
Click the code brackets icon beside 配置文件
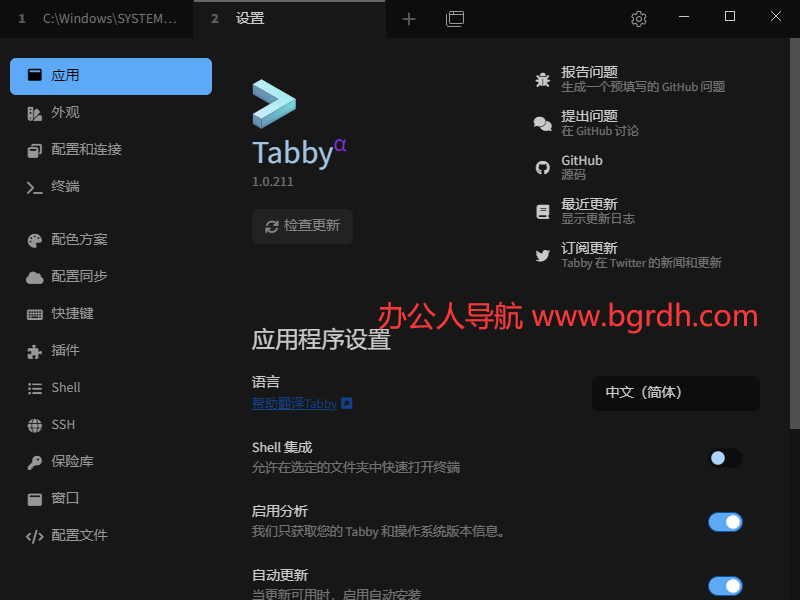[x=35, y=536]
